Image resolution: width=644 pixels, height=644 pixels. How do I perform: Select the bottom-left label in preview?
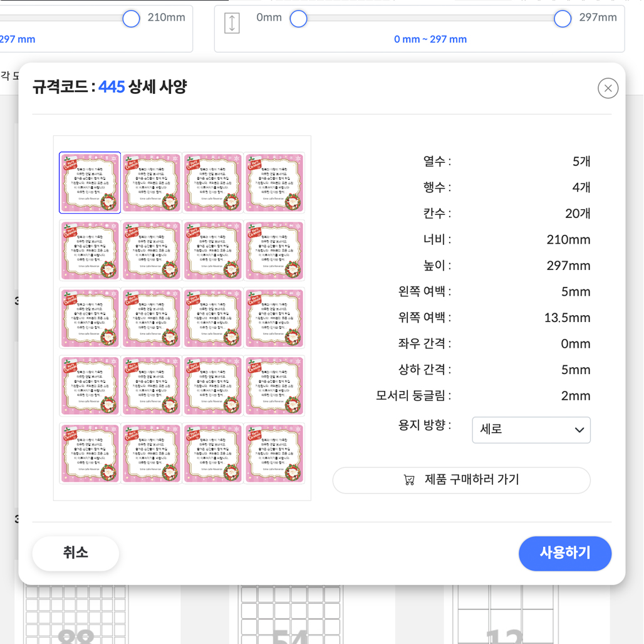pos(90,454)
